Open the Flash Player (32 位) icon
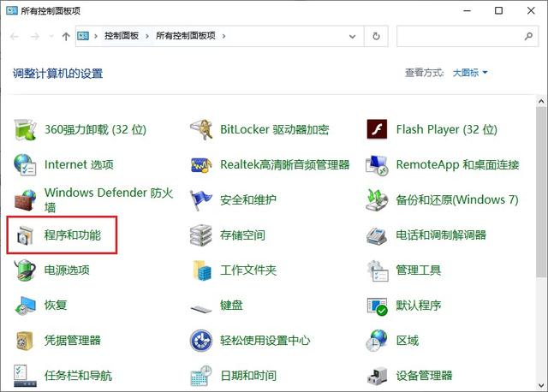This screenshot has height=392, width=548. click(377, 129)
